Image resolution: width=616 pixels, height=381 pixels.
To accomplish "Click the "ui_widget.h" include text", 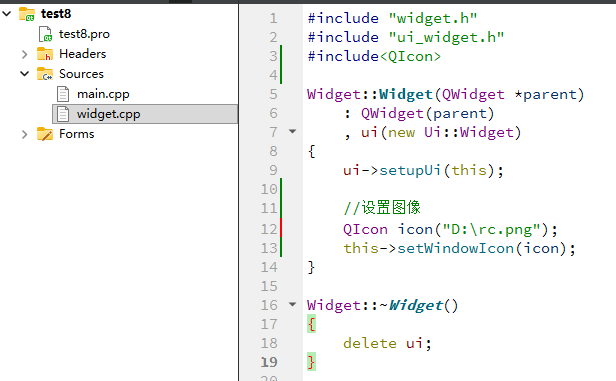I will 446,38.
